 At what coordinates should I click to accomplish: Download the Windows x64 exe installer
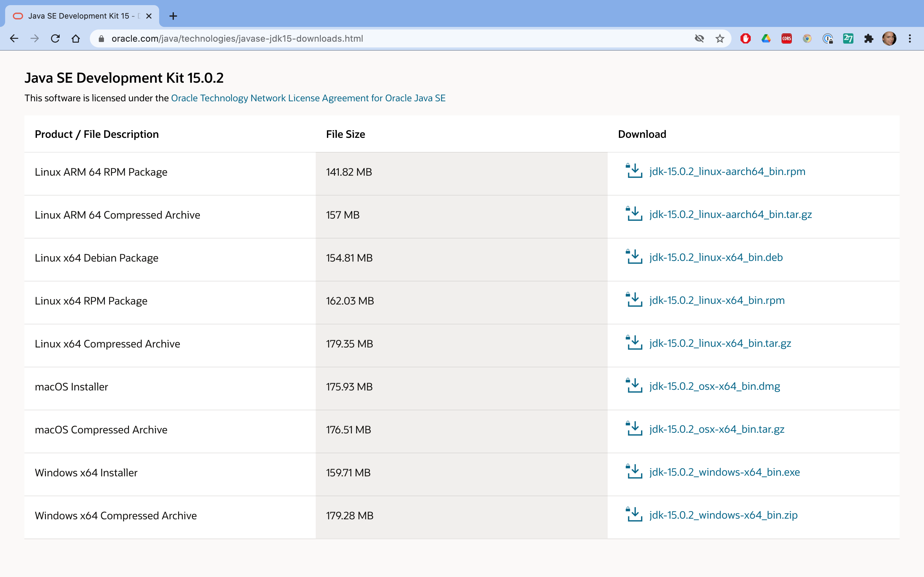pos(724,472)
